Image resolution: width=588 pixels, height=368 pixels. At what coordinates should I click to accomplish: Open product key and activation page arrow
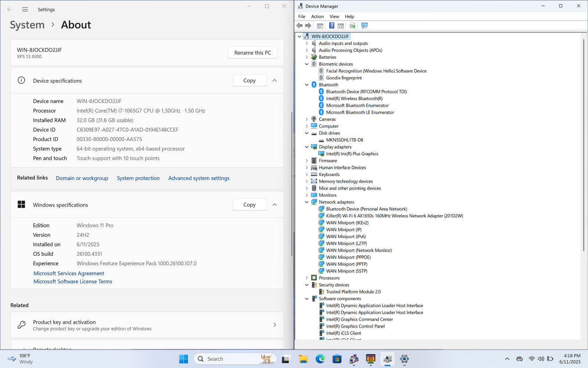(x=275, y=325)
